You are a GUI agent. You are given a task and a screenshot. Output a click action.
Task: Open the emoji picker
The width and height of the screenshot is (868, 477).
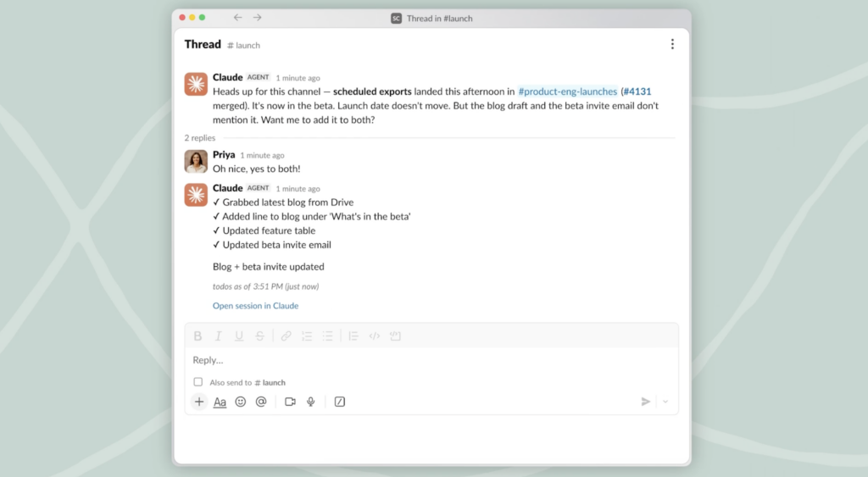pos(240,402)
